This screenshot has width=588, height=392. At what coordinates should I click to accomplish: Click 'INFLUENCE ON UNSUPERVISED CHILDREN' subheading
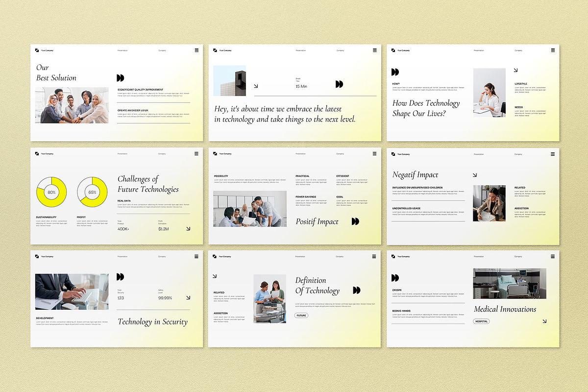click(x=417, y=188)
